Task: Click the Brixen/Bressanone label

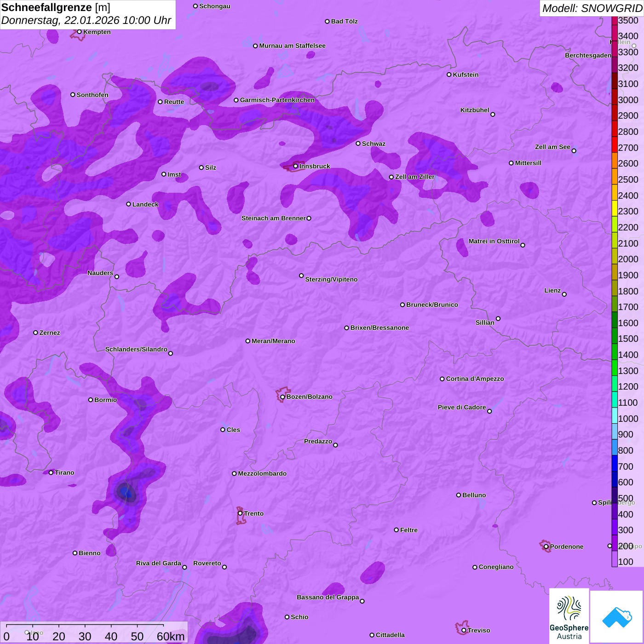Action: [x=380, y=328]
